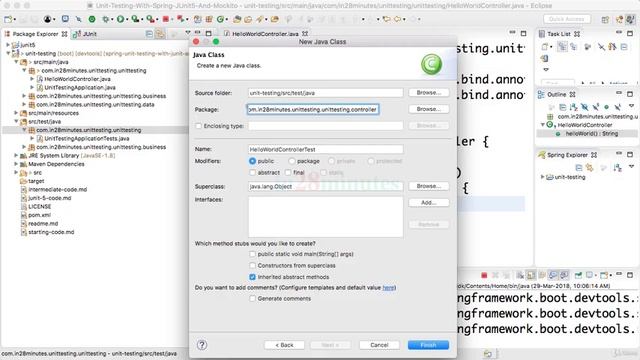Select the Outline tab
Viewport: 640px width, 360px height.
point(556,94)
